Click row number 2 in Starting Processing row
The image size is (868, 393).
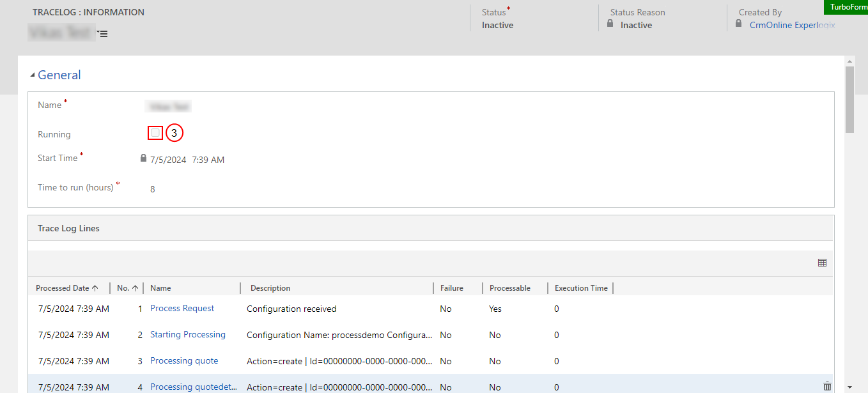tap(140, 335)
